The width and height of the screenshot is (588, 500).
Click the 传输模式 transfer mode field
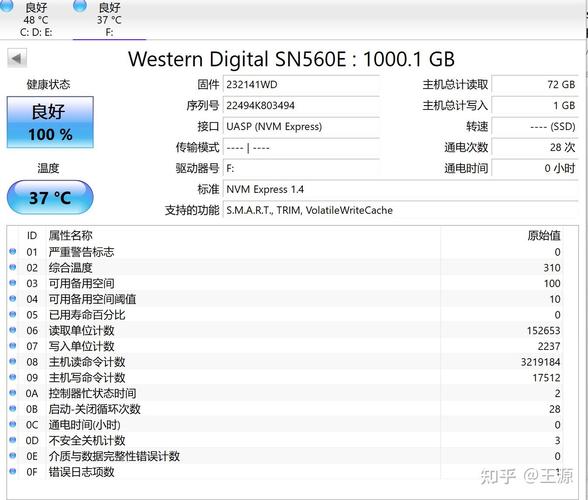click(302, 148)
